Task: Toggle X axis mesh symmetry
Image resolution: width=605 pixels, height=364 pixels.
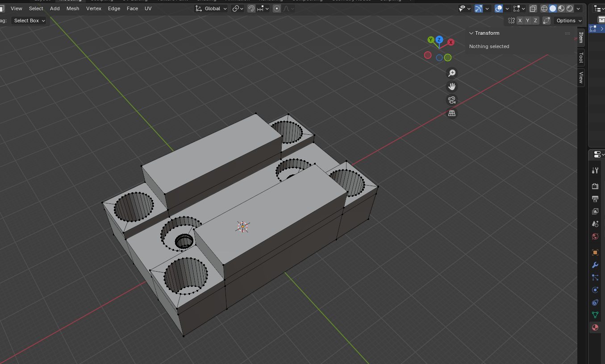Action: pos(520,21)
